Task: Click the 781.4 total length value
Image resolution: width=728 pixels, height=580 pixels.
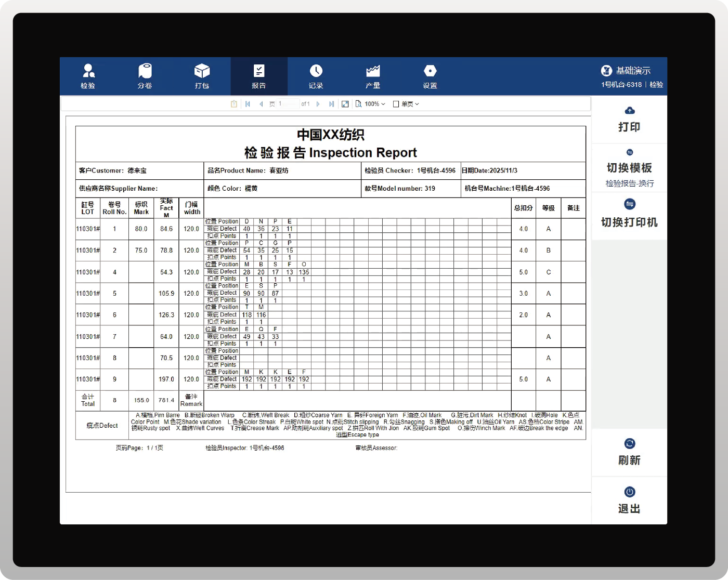Action: point(166,401)
